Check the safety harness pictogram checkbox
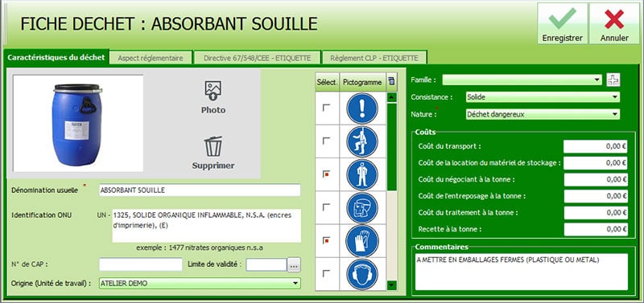The height and width of the screenshot is (303, 644). pyautogui.click(x=327, y=141)
